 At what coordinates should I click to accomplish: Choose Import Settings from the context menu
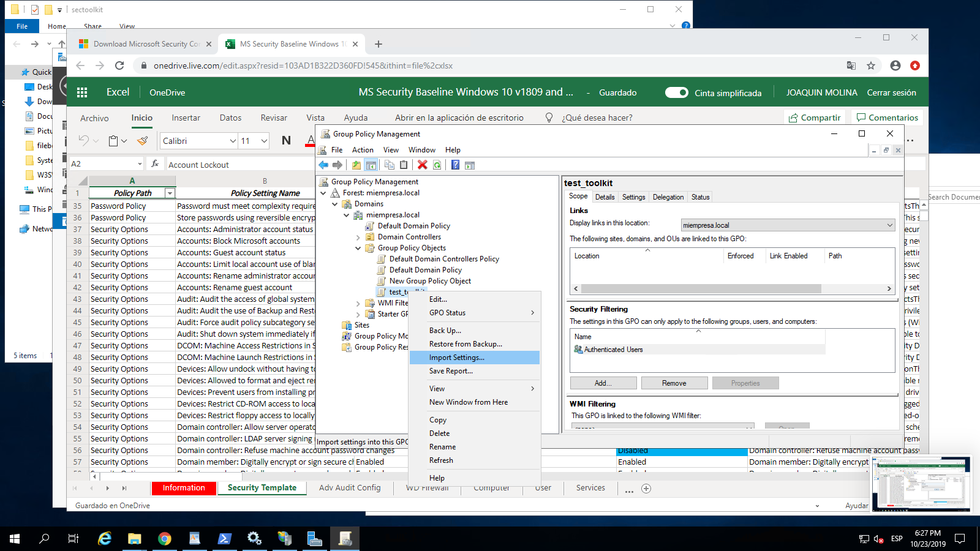point(456,358)
